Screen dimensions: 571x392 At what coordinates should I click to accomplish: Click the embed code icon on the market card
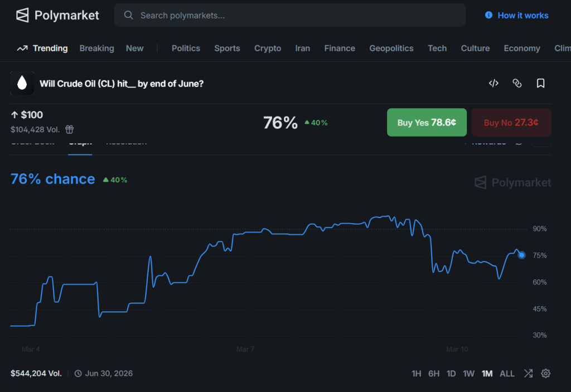click(493, 83)
